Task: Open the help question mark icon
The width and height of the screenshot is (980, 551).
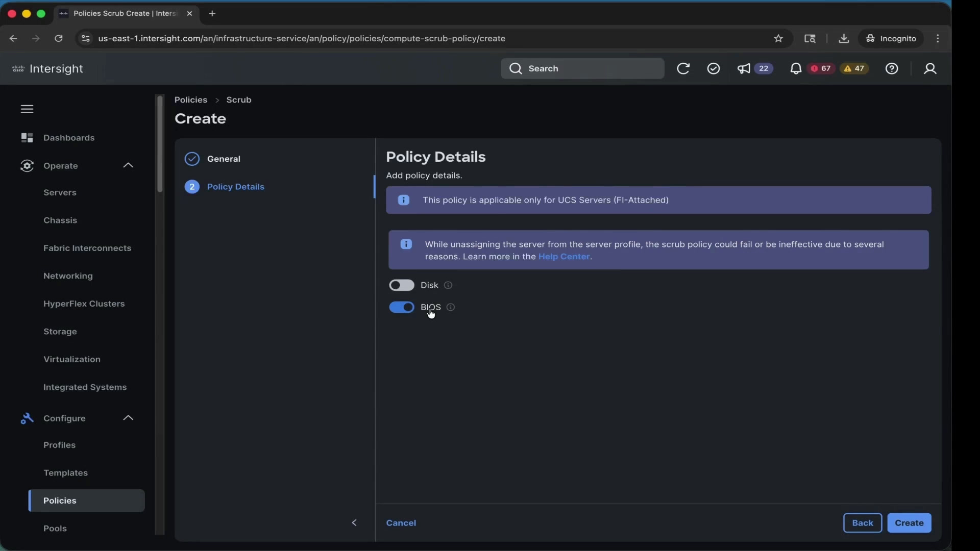Action: coord(892,69)
